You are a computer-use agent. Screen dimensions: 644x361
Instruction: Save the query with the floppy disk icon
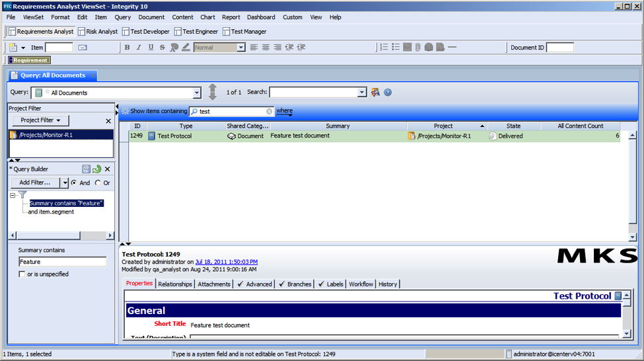tap(86, 169)
